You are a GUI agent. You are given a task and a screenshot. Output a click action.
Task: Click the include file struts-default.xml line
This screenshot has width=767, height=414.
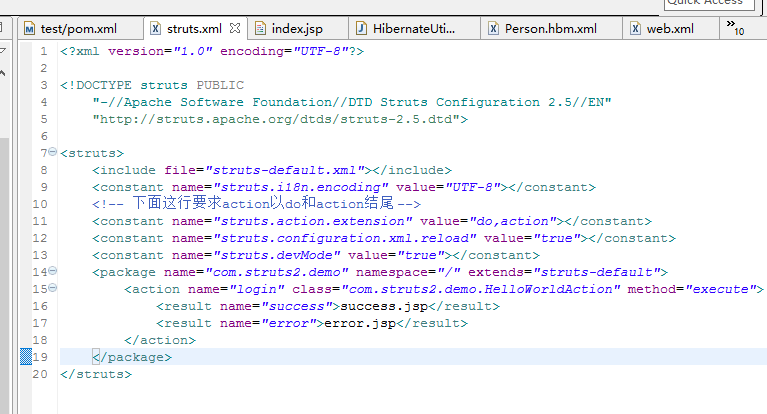pyautogui.click(x=272, y=170)
